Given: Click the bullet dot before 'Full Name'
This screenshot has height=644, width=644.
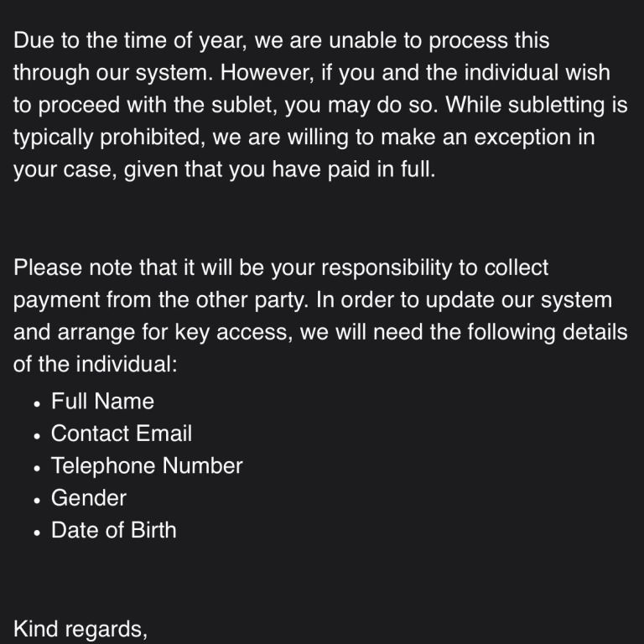Looking at the screenshot, I should click(x=38, y=403).
